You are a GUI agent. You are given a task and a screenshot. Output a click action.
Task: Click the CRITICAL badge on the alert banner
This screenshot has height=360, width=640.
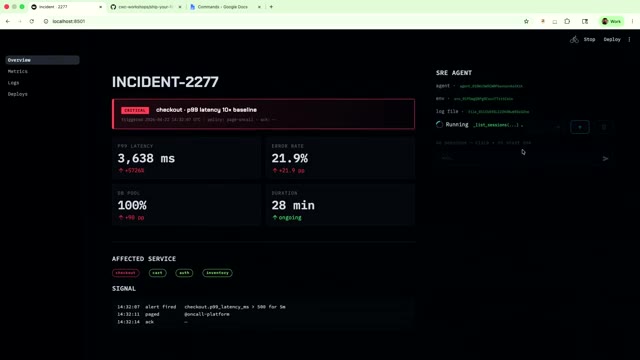coord(135,110)
